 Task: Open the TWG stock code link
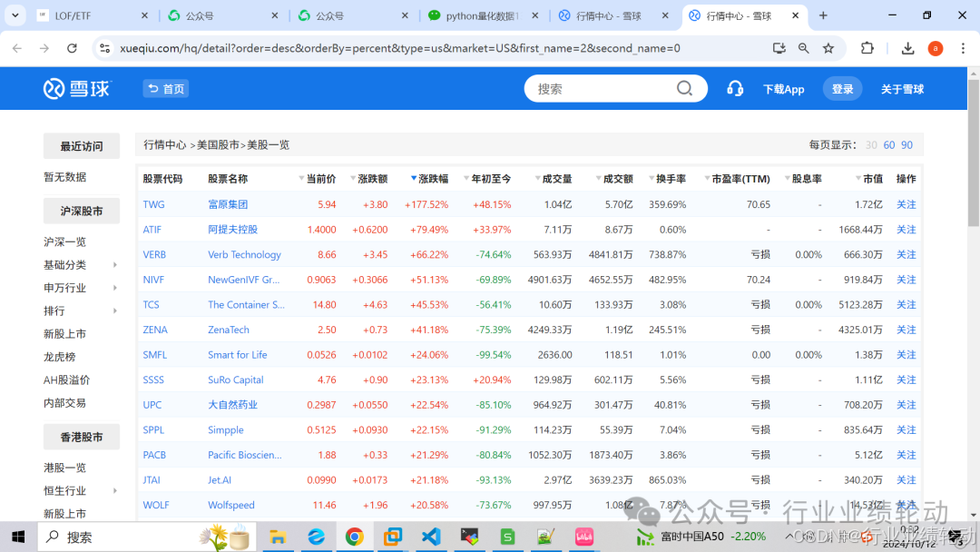[x=153, y=204]
